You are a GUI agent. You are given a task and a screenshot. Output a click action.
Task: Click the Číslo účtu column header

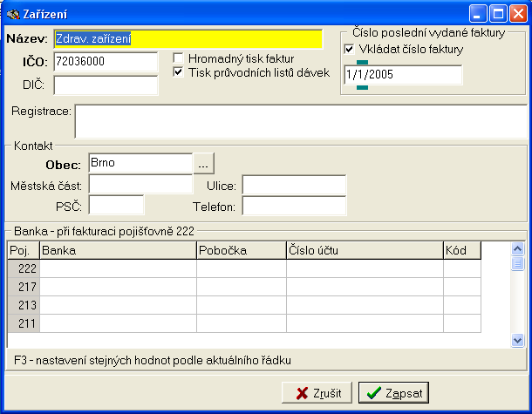tap(364, 251)
